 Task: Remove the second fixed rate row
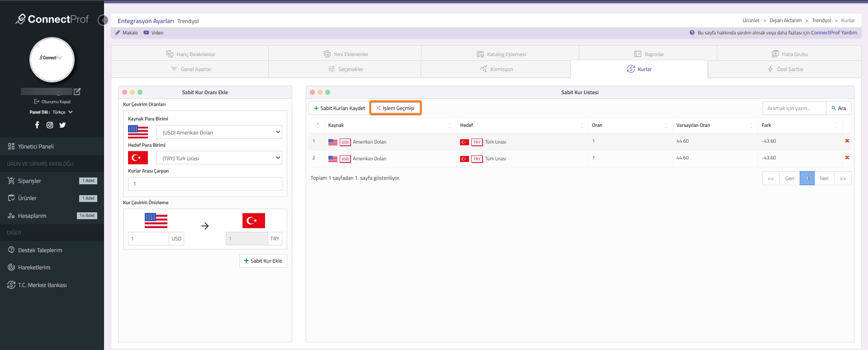pos(847,158)
